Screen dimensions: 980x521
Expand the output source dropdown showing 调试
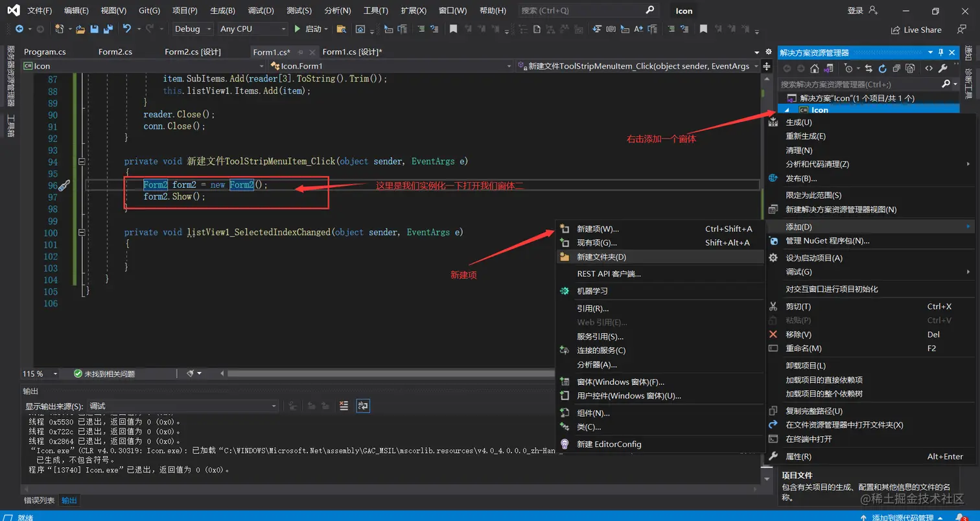(x=182, y=406)
